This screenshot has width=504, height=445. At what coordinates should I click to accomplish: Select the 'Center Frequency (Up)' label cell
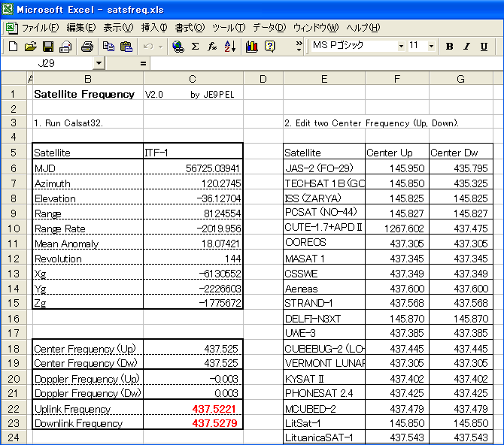88,349
